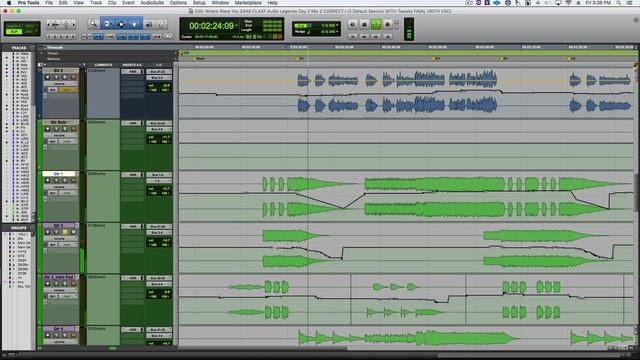640x360 pixels.
Task: Open the Groups list pop-up menu
Action: 32,228
